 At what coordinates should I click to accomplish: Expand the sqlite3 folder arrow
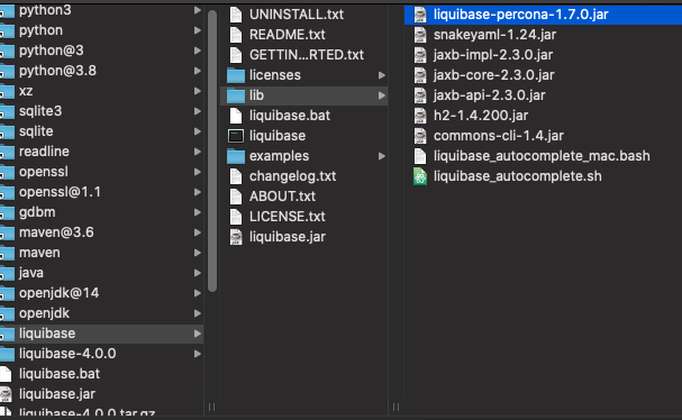click(x=197, y=111)
